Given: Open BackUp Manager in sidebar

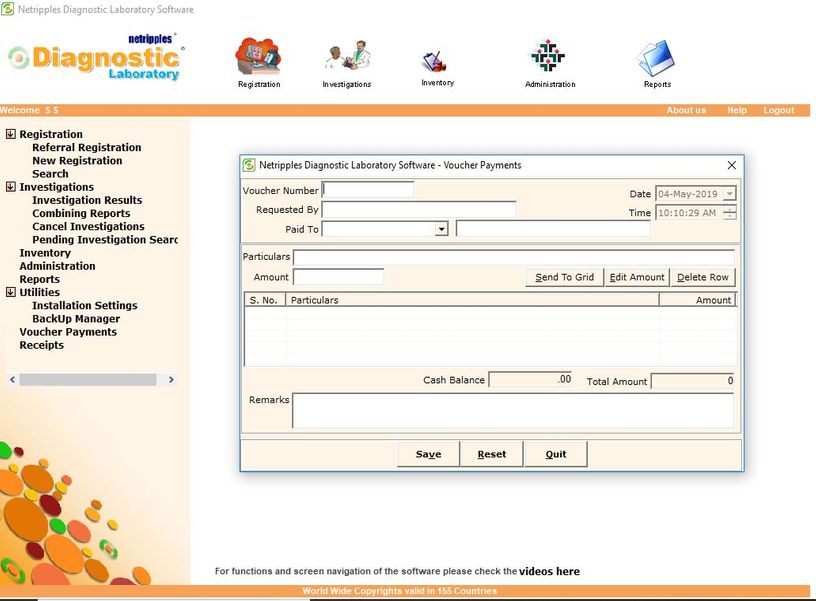Looking at the screenshot, I should (x=76, y=318).
